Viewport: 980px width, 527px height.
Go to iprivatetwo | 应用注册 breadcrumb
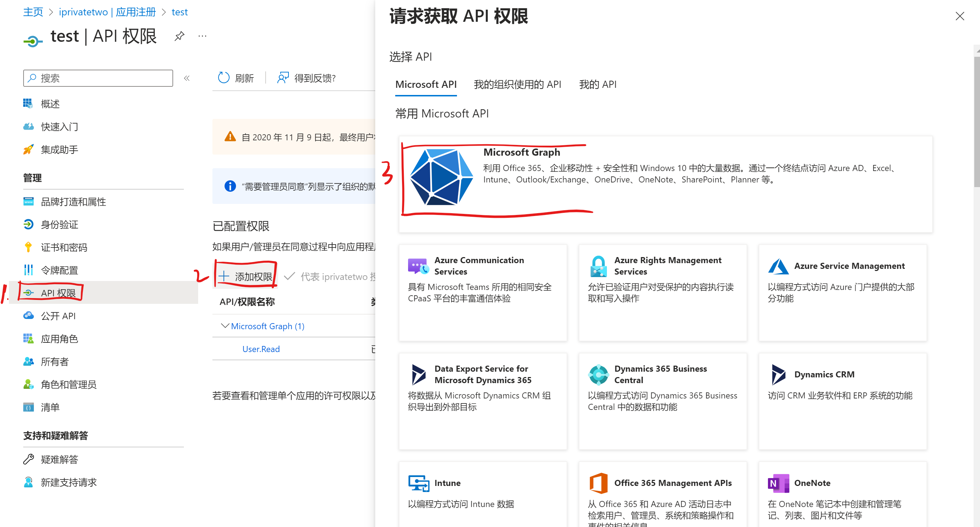107,12
